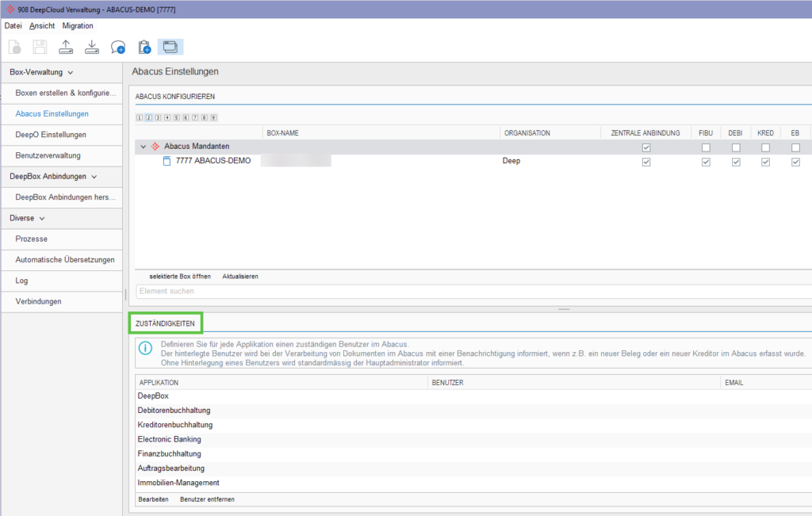Viewport: 812px width, 516px height.
Task: Click the tree level 5 button
Action: click(x=177, y=117)
